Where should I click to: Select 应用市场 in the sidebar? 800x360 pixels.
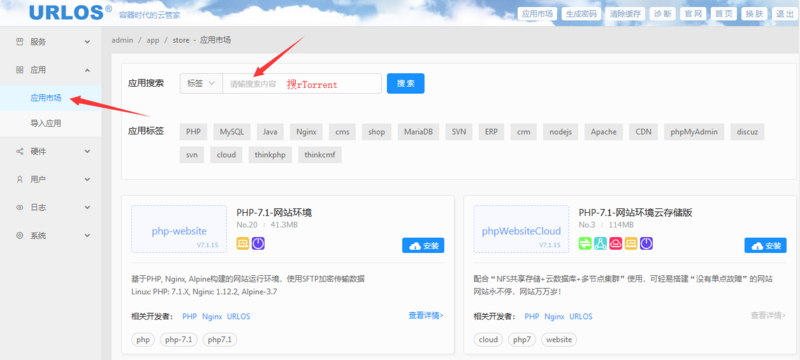pos(46,98)
